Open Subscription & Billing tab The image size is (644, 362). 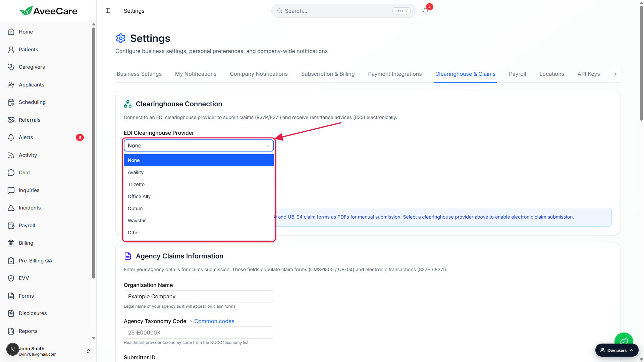tap(328, 74)
